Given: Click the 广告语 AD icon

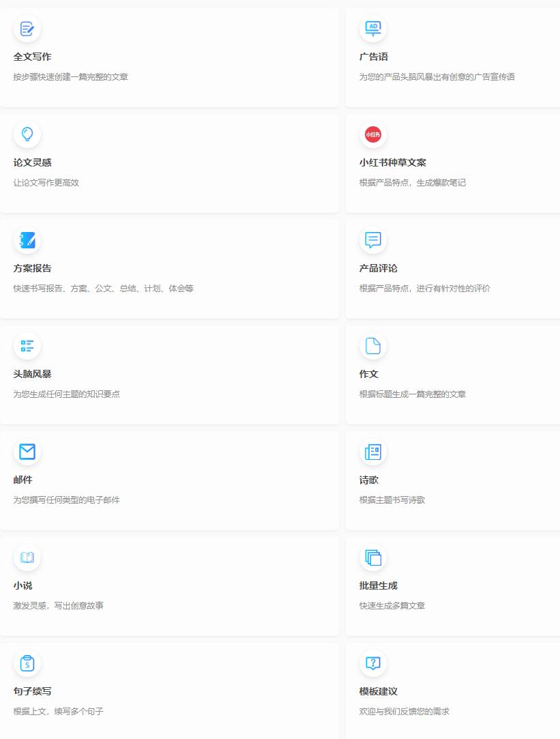Looking at the screenshot, I should coord(373,29).
